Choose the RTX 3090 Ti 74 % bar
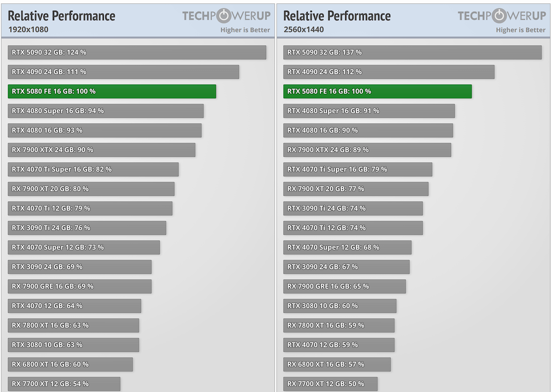 click(353, 208)
